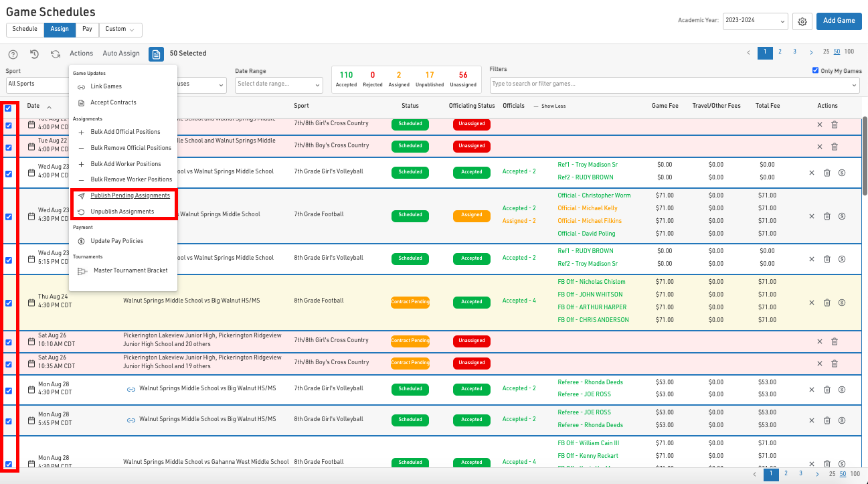Choose Bulk Add Official Positions
The width and height of the screenshot is (868, 484).
point(125,132)
